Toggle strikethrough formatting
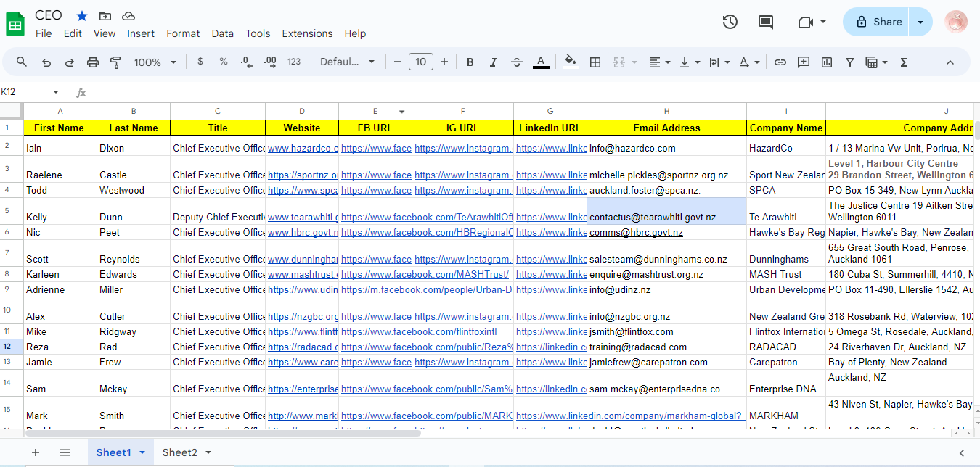Viewport: 980px width, 467px height. tap(517, 62)
